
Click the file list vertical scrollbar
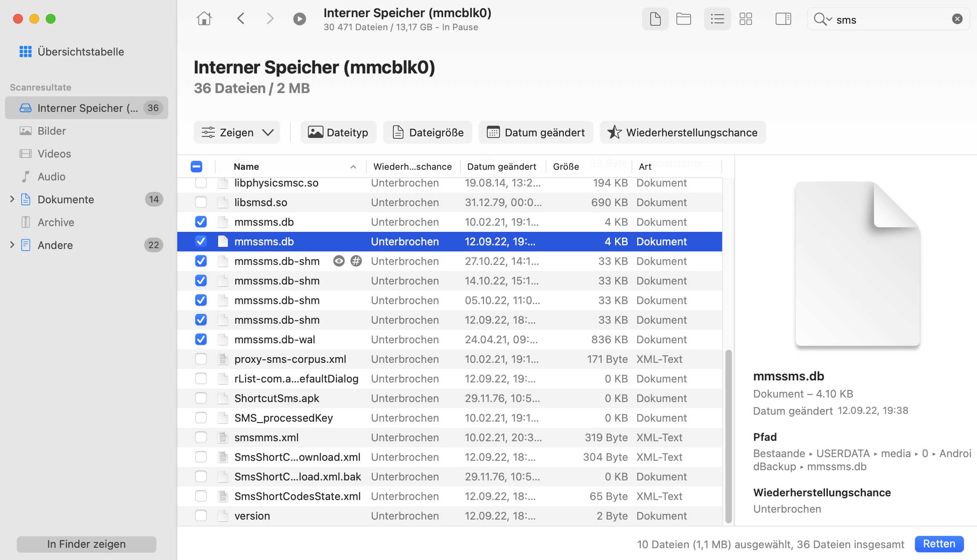728,436
